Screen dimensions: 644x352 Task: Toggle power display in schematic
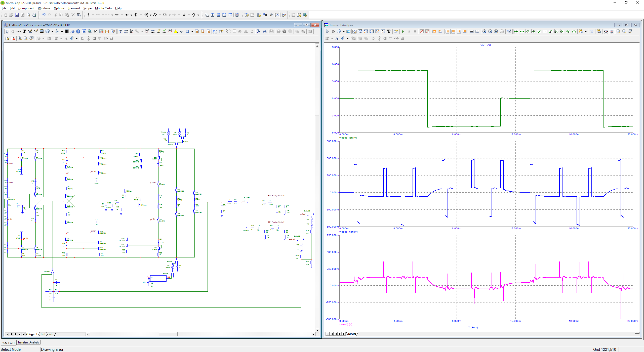coord(158,31)
